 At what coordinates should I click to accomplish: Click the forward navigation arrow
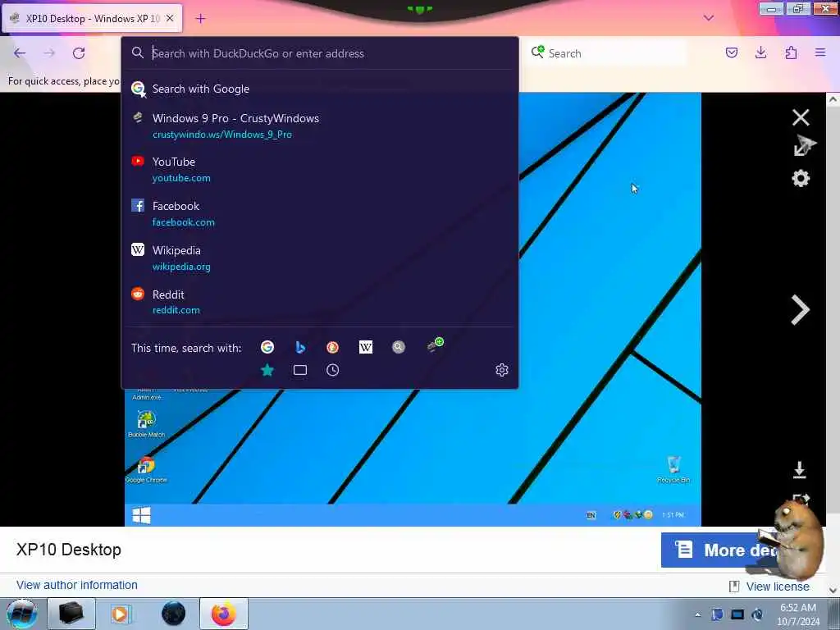49,53
